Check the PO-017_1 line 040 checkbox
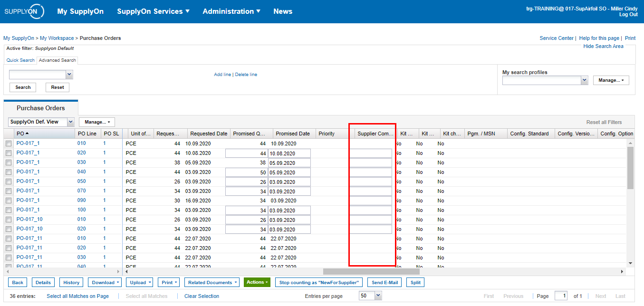 tap(9, 172)
